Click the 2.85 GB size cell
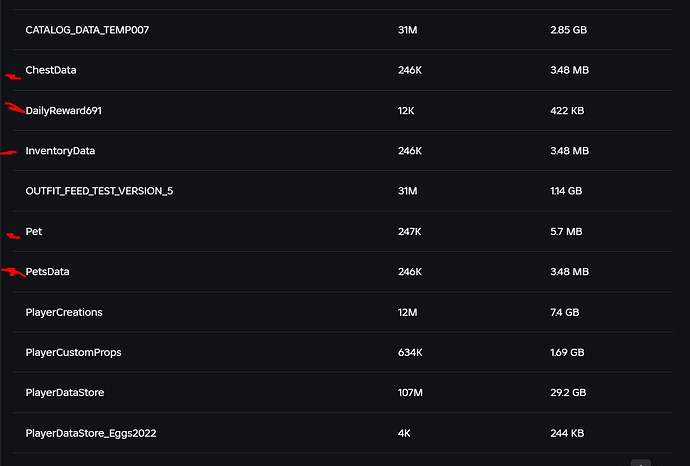 (x=568, y=30)
